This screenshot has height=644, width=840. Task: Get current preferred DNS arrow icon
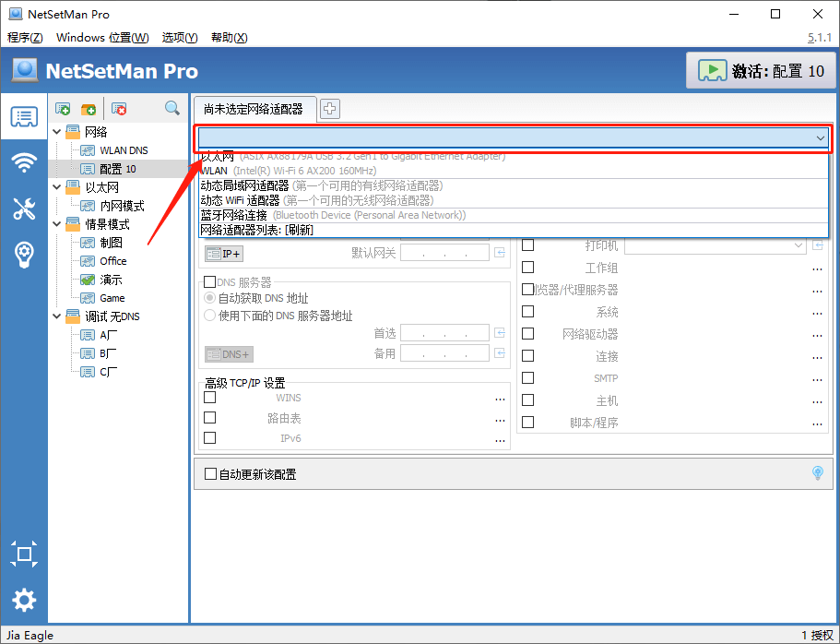(x=500, y=333)
